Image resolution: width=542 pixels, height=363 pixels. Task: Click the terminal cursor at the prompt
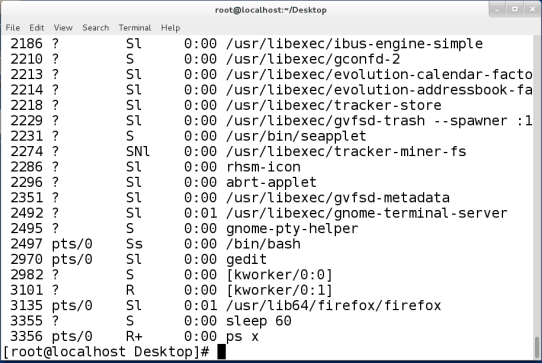[222, 352]
